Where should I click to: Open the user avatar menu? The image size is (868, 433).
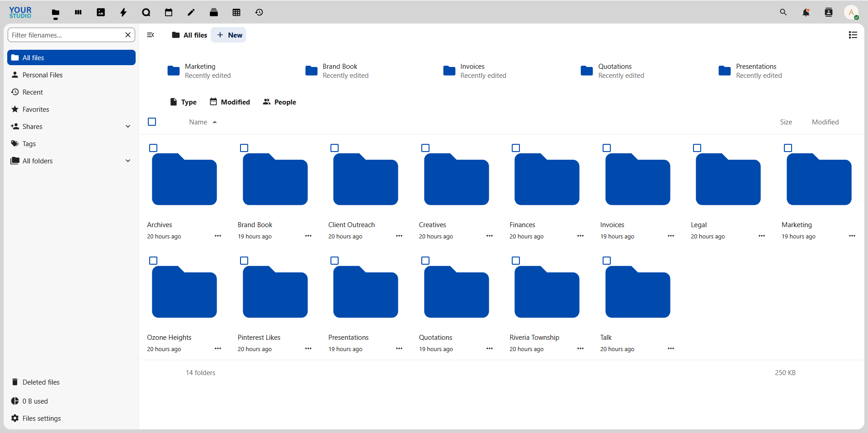[x=851, y=13]
